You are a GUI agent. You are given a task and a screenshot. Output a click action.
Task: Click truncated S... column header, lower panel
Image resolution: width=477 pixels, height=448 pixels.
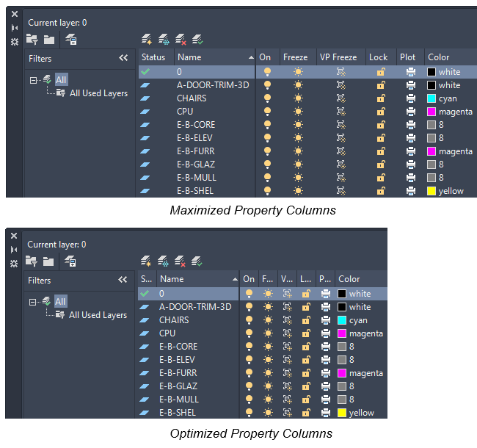point(147,279)
